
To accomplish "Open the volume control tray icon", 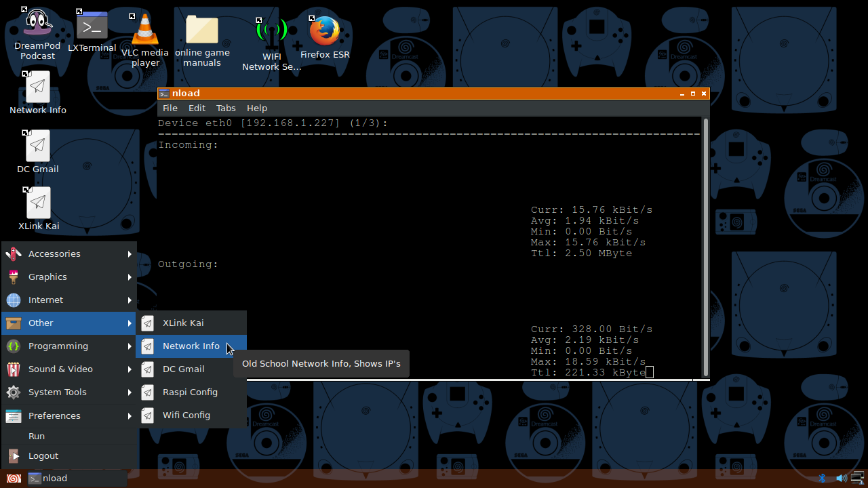I will 842,478.
